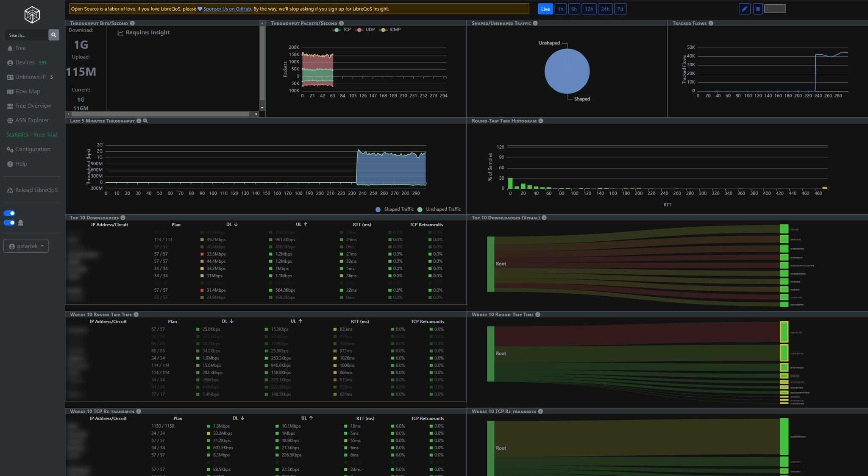The width and height of the screenshot is (868, 476).
Task: Click the Unknown IP count badge 5
Action: pyautogui.click(x=52, y=77)
